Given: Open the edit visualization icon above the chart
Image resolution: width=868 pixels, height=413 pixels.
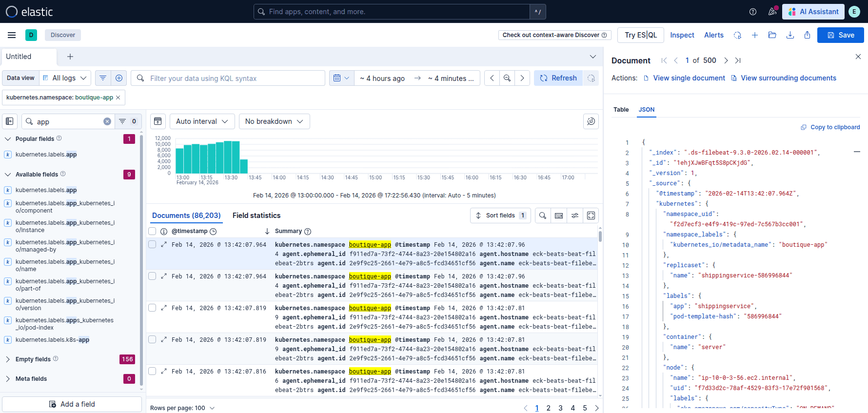Looking at the screenshot, I should click(x=591, y=121).
